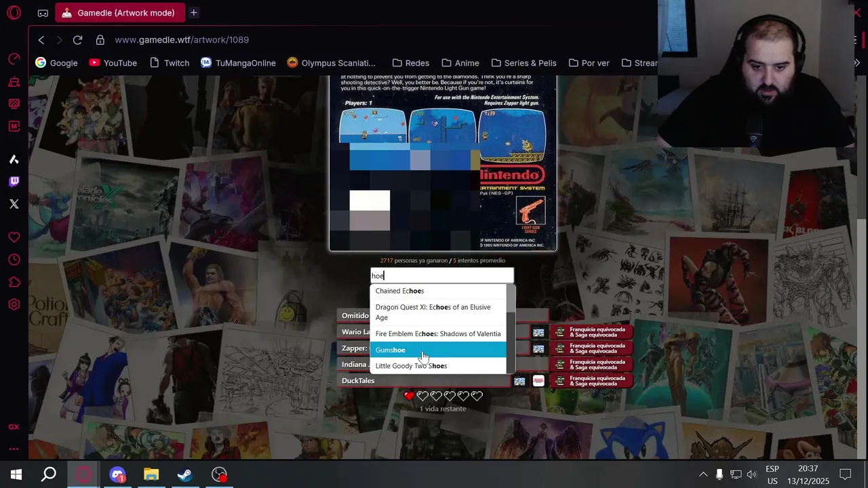Expand the Series & Pelis bookmark folder
The image size is (868, 488).
click(524, 63)
